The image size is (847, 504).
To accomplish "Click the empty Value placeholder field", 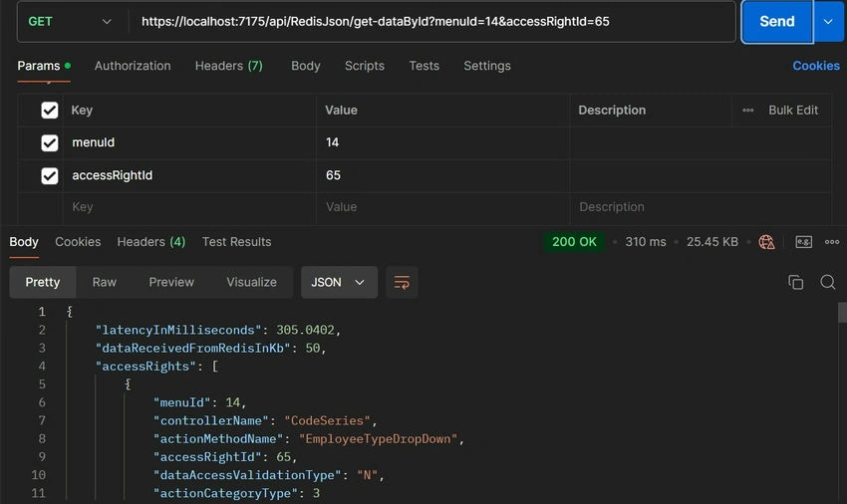I will coord(443,207).
